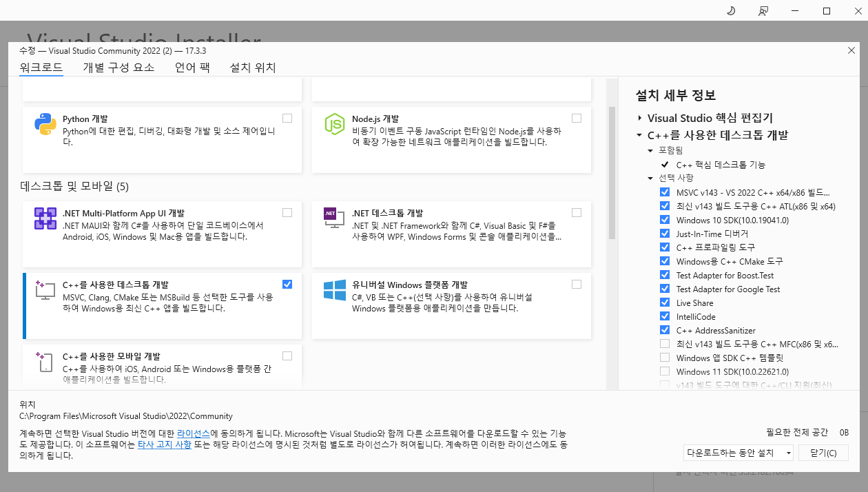
Task: Uncheck IntelliCode component
Action: tap(665, 316)
